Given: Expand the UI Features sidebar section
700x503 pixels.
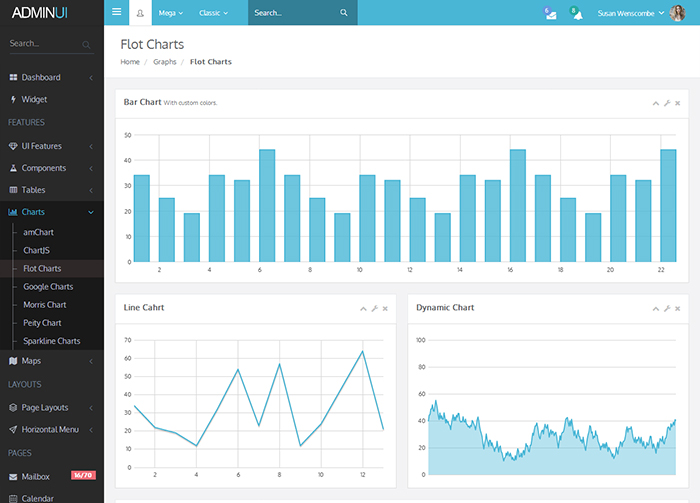Looking at the screenshot, I should pos(41,146).
